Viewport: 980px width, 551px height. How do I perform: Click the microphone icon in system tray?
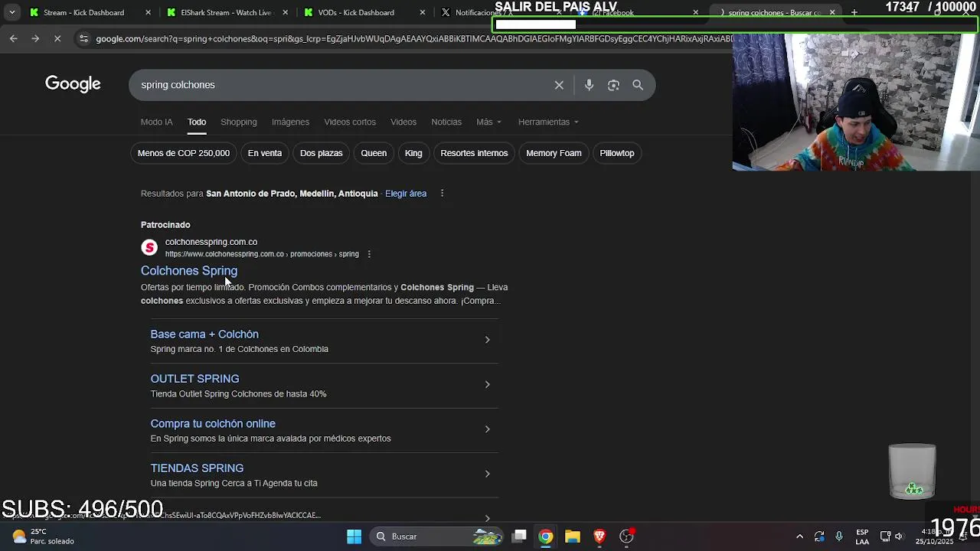839,536
